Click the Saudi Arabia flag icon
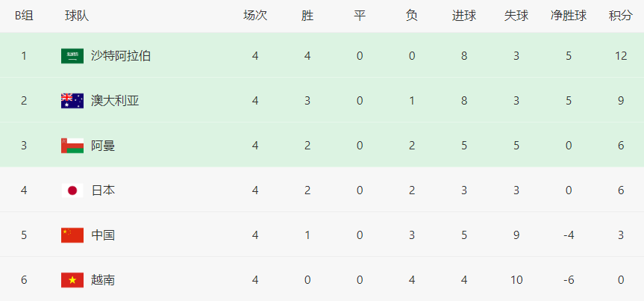The width and height of the screenshot is (644, 301). (x=72, y=56)
